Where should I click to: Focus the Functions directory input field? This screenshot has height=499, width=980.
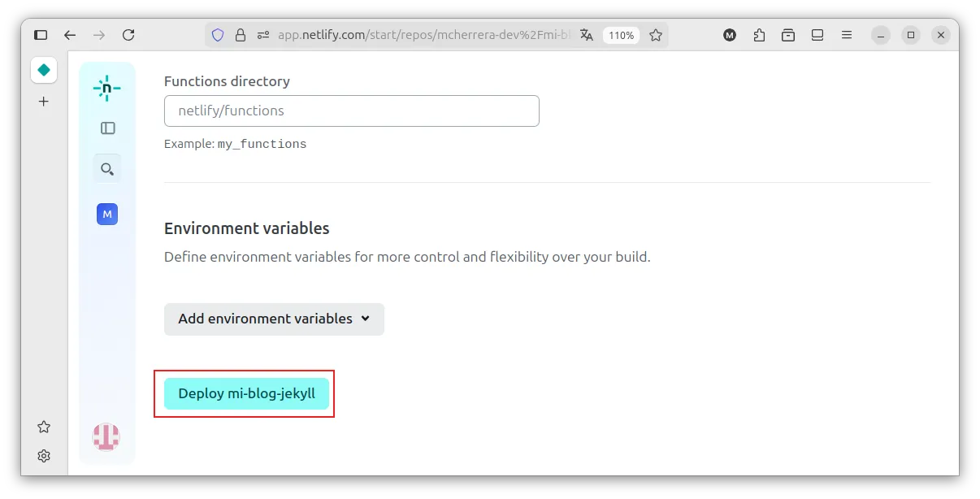pyautogui.click(x=351, y=111)
